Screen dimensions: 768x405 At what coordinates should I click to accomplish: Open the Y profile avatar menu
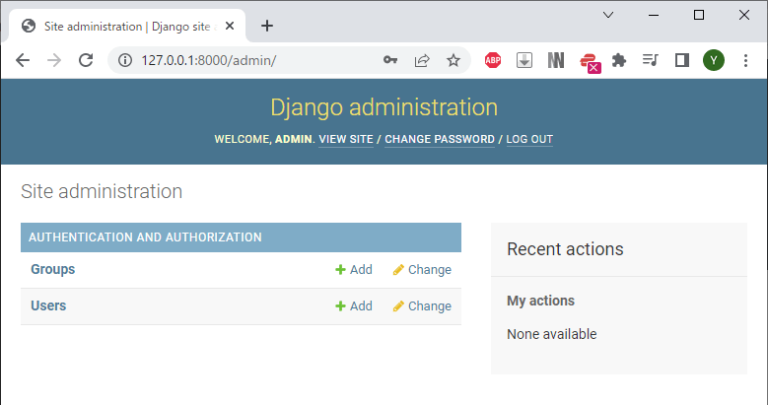713,60
